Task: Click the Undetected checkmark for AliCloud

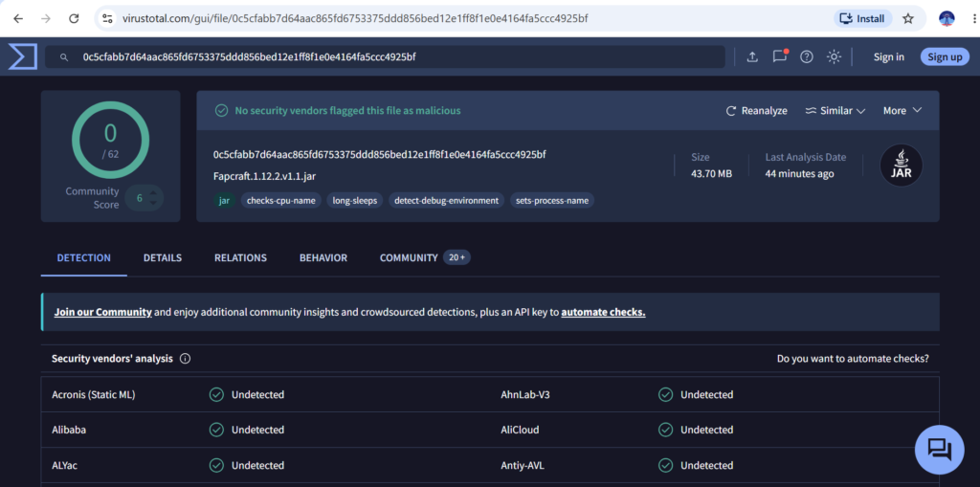Action: pos(666,431)
